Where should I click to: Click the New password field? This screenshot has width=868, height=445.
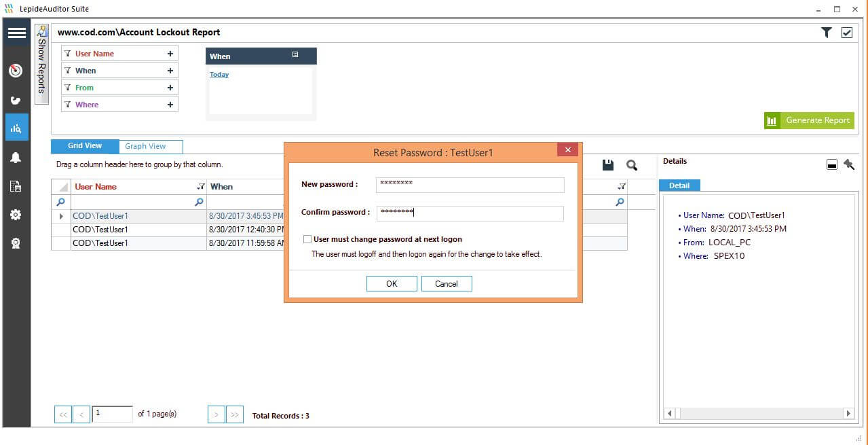[470, 185]
